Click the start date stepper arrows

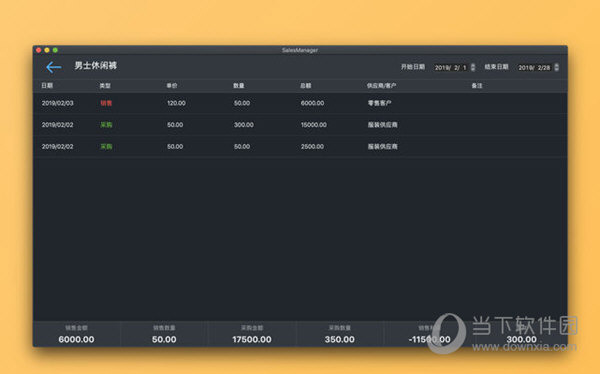click(x=473, y=67)
